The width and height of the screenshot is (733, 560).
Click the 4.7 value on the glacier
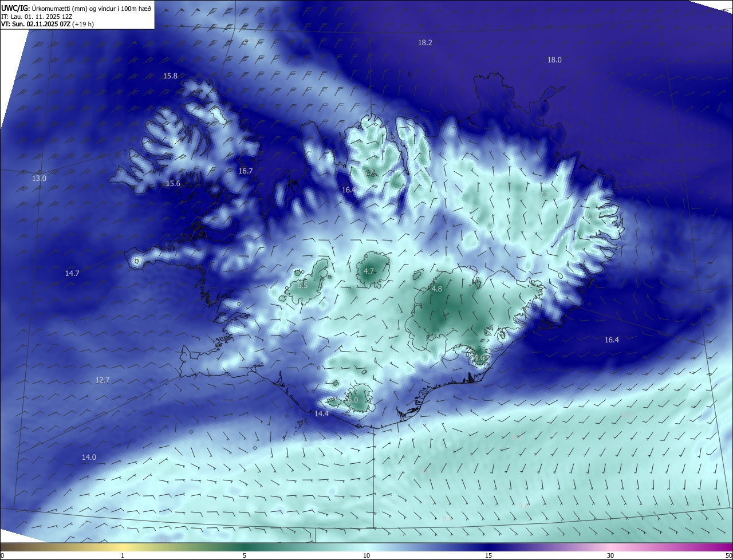point(369,271)
